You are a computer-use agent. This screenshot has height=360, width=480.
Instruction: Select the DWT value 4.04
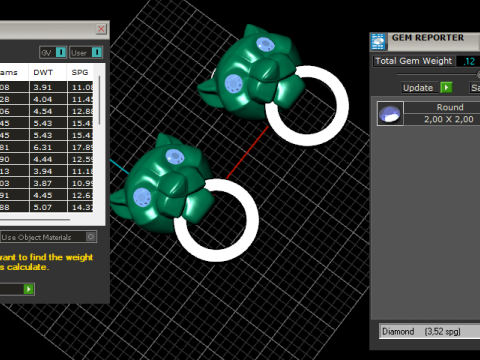43,99
